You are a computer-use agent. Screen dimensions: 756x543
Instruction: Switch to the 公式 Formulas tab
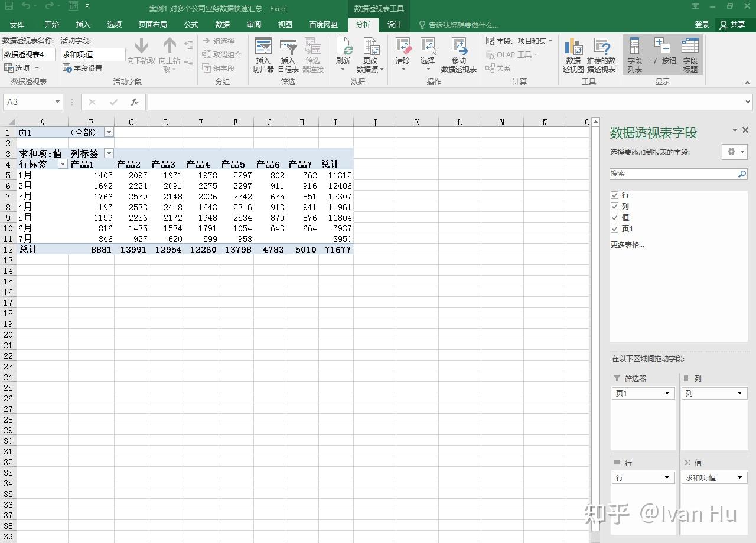click(x=191, y=25)
